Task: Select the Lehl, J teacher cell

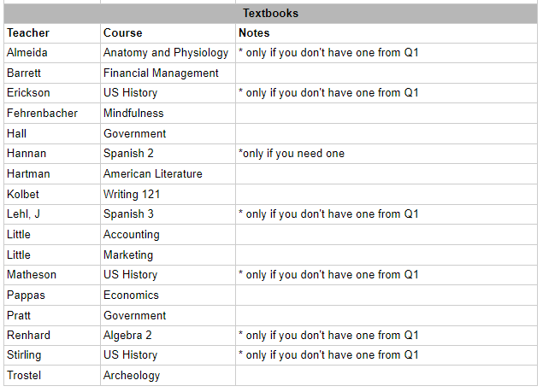Action: (x=52, y=214)
